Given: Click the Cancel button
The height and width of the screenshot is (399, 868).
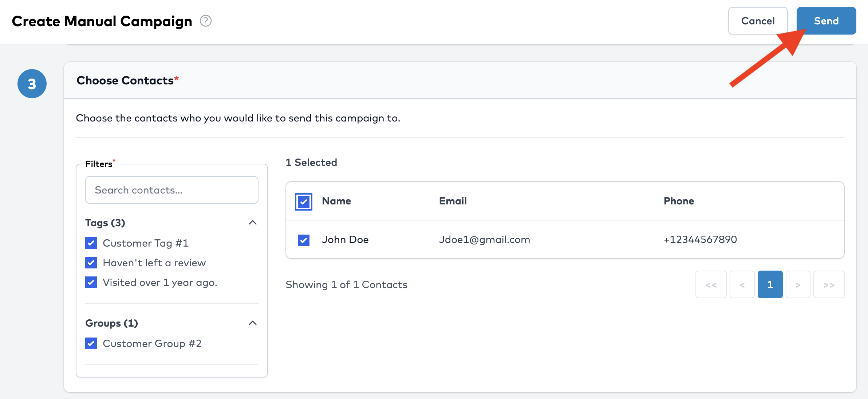Looking at the screenshot, I should [x=758, y=21].
